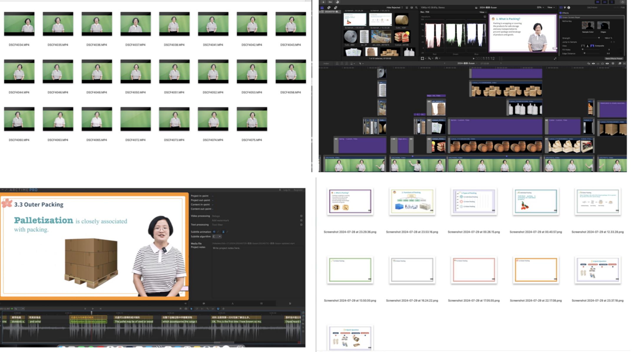Disable the Green Screen Keyer checkbox
Screen dimensions: 644x352
pos(561,17)
